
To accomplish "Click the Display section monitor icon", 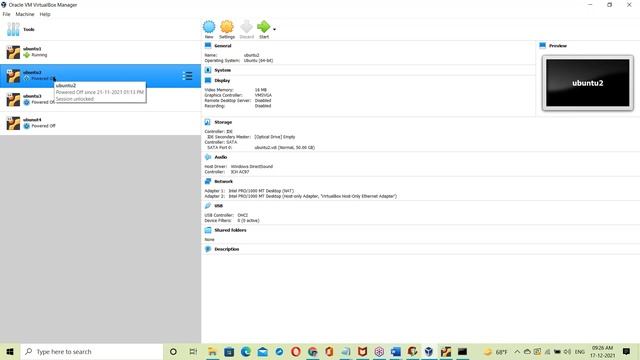I will click(208, 80).
